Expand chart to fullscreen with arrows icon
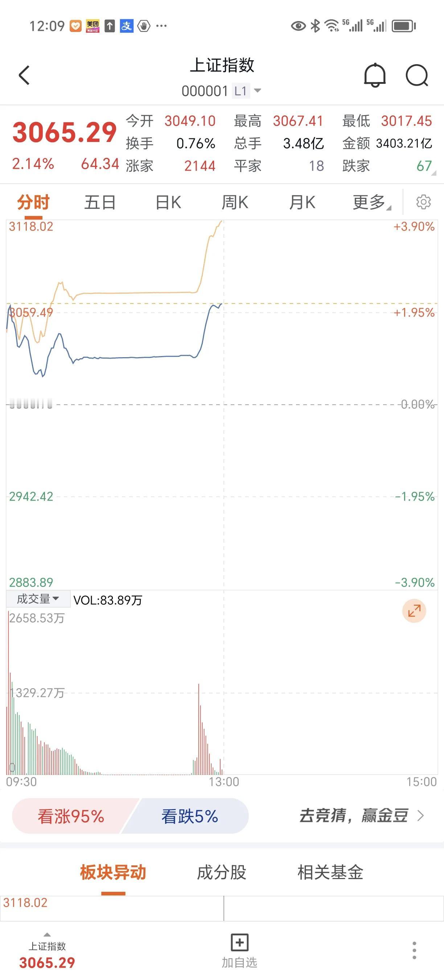 coord(414,611)
